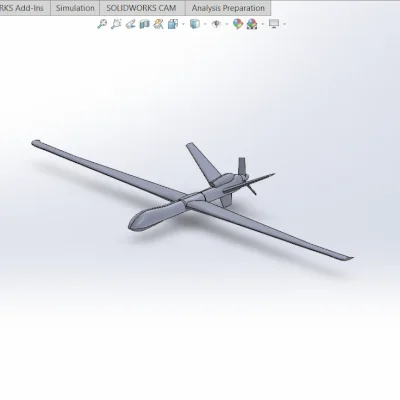Image resolution: width=400 pixels, height=400 pixels.
Task: Open the Edit Appearance color ball
Action: pos(238,24)
